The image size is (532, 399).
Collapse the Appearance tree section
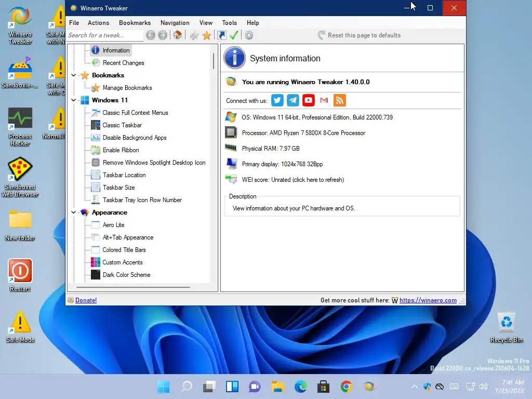tap(73, 212)
